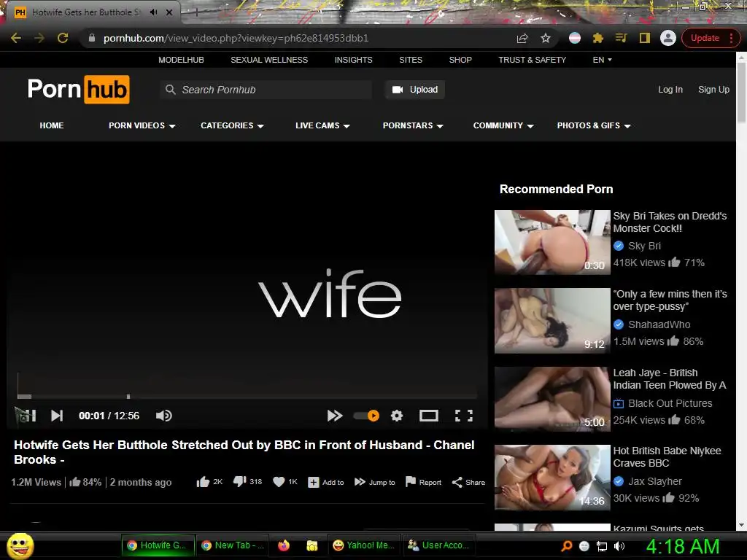The width and height of the screenshot is (747, 560).
Task: Click the Jump to double-arrow icon
Action: [360, 482]
